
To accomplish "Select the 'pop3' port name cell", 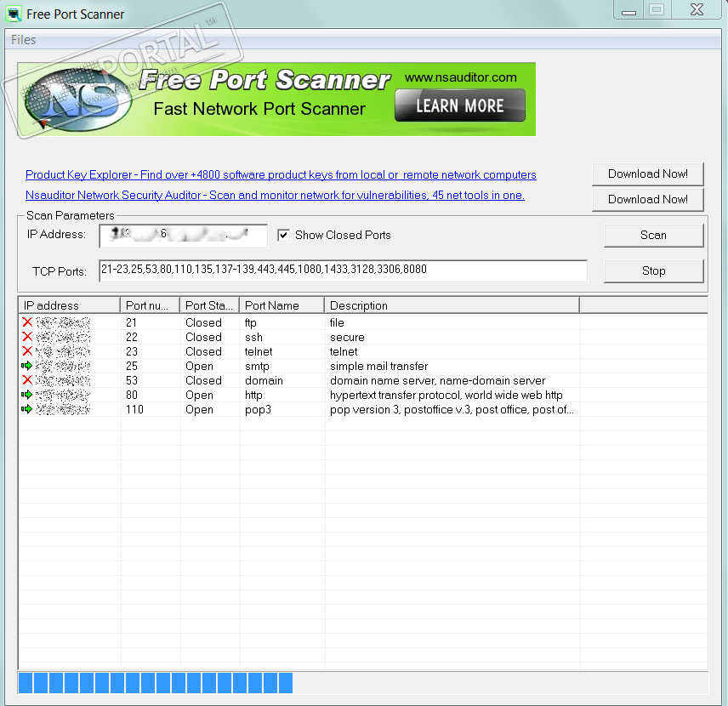I will click(258, 410).
